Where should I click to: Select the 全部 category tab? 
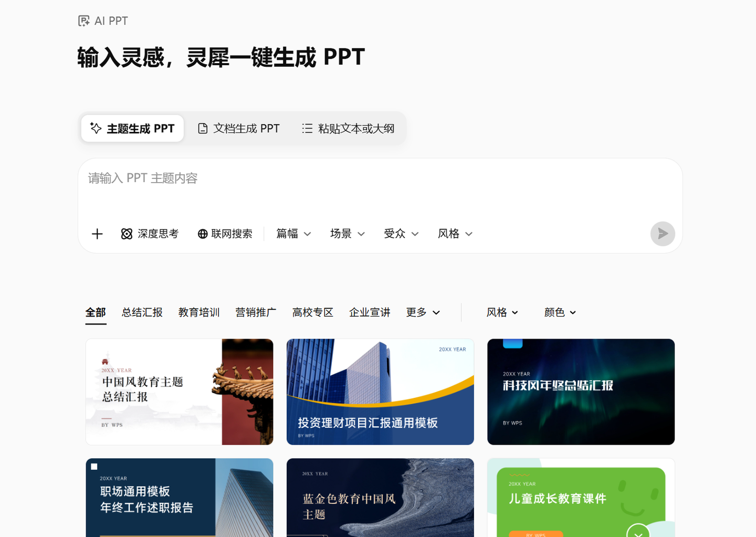(x=96, y=312)
